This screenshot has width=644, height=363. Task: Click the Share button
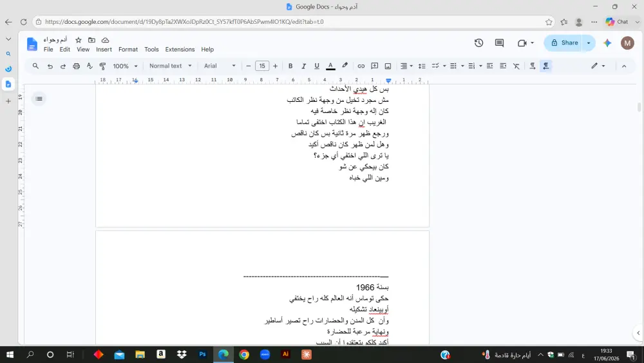(564, 43)
